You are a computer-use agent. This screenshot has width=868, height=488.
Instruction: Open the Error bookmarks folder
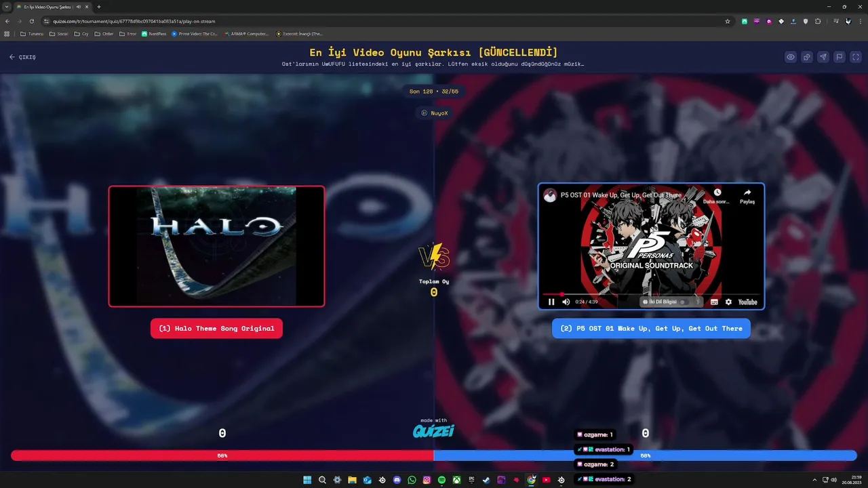(128, 33)
